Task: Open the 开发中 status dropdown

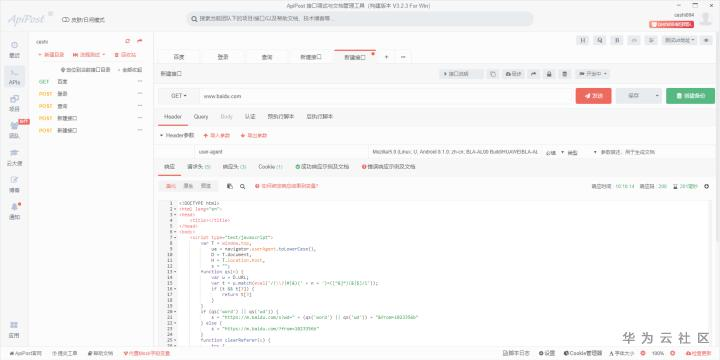Action: [593, 74]
